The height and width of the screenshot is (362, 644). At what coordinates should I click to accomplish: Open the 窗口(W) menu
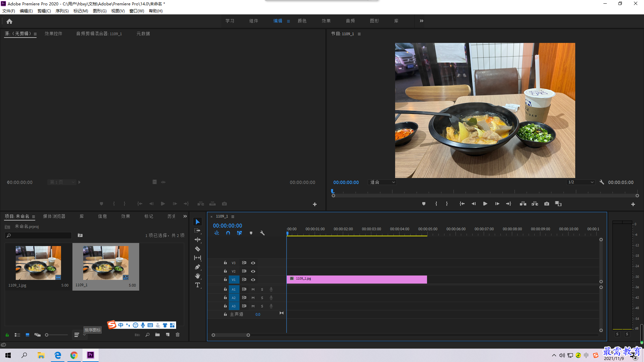tap(137, 11)
